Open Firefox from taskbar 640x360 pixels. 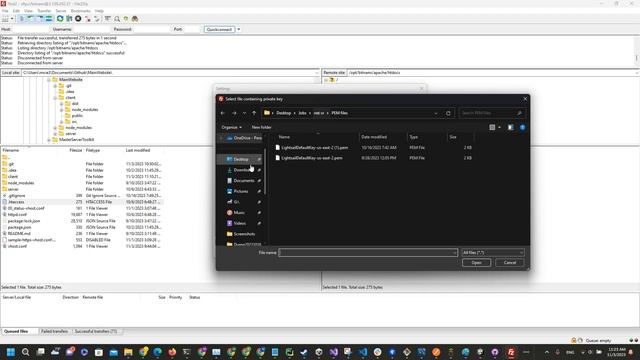172,352
